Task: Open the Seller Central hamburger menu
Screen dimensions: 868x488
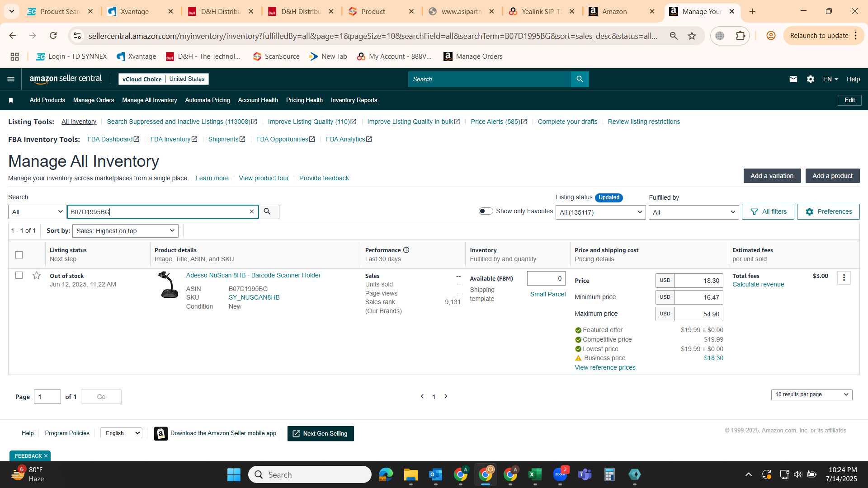Action: 11,79
